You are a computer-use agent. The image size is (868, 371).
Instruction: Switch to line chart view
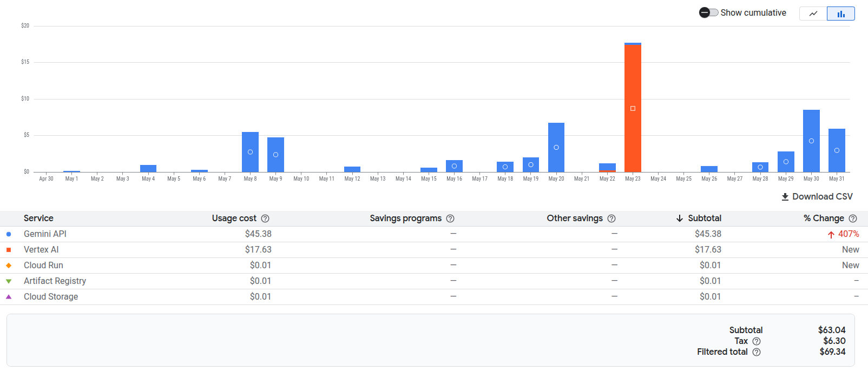[813, 14]
